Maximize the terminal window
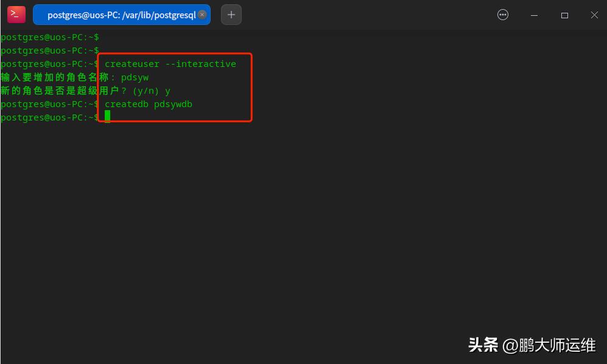 (x=564, y=15)
